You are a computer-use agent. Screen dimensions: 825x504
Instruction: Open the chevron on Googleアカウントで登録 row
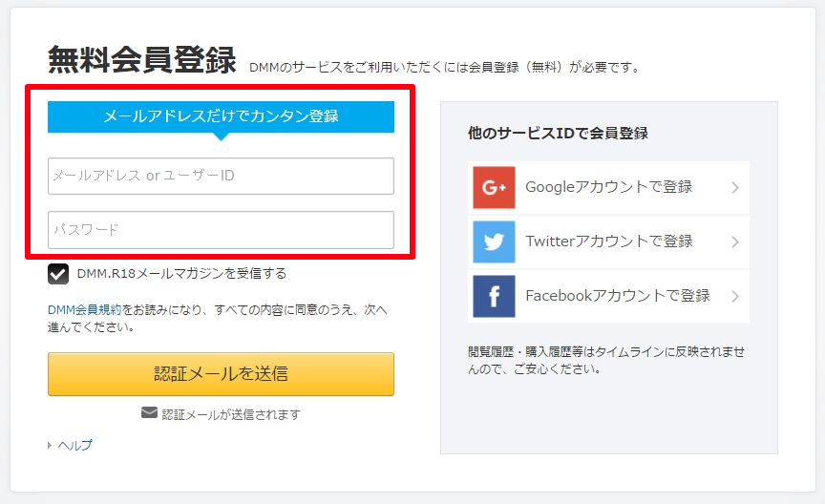pyautogui.click(x=735, y=187)
